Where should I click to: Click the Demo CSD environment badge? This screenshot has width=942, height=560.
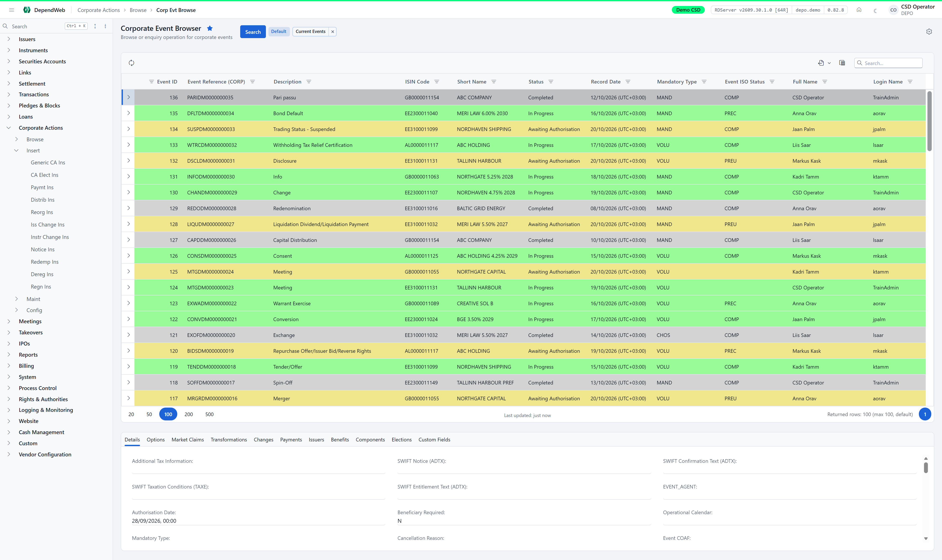tap(688, 10)
